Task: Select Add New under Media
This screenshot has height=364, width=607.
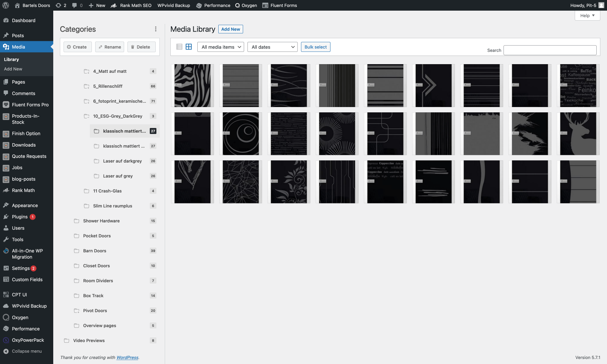Action: click(13, 69)
